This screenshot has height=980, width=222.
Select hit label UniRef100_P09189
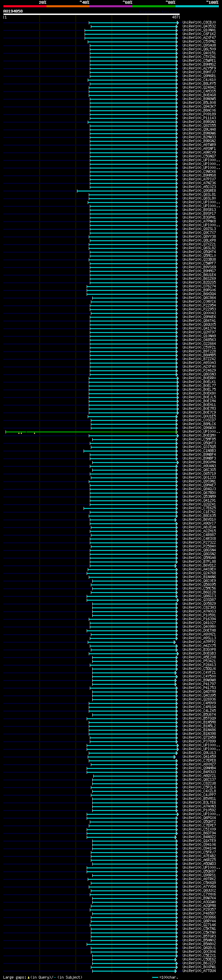[199, 114]
